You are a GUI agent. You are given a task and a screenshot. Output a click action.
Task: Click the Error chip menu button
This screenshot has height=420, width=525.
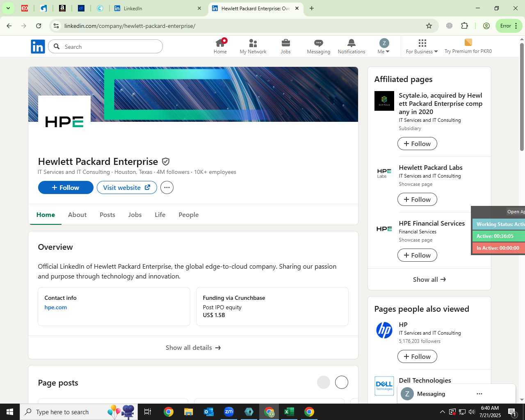point(509,26)
